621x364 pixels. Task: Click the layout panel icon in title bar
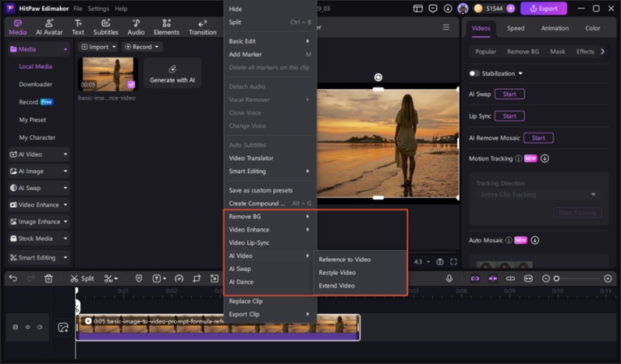[x=418, y=8]
